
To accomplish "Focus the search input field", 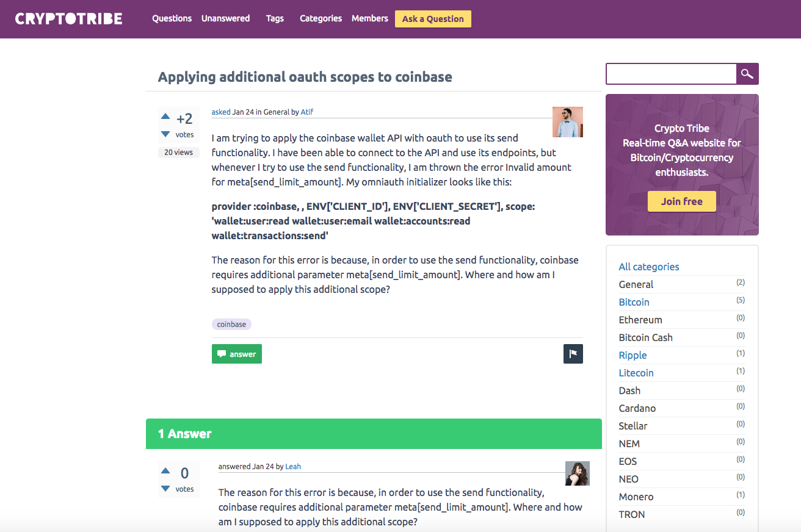I will (671, 74).
